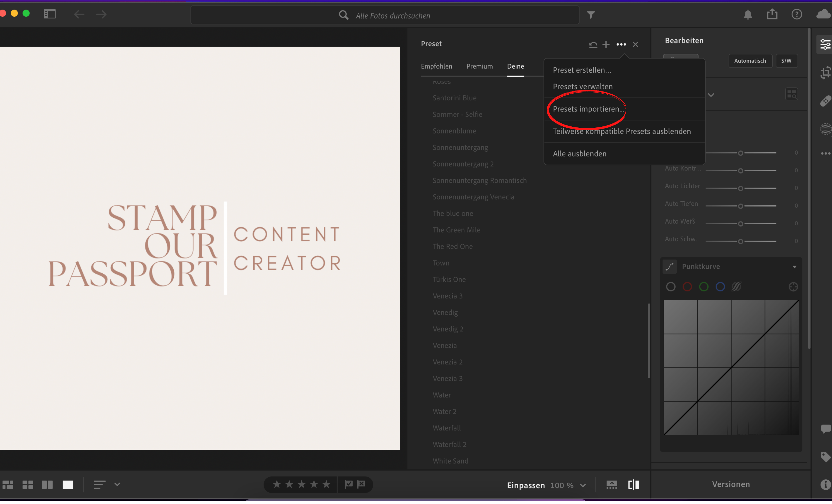Select the Deine presets tab
Screen dimensions: 832x504
pos(516,66)
